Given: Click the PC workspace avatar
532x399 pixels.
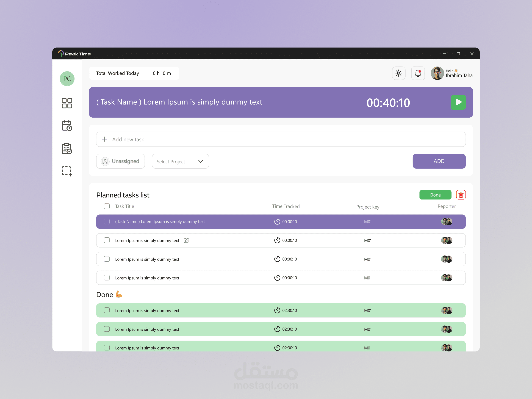Looking at the screenshot, I should click(67, 79).
